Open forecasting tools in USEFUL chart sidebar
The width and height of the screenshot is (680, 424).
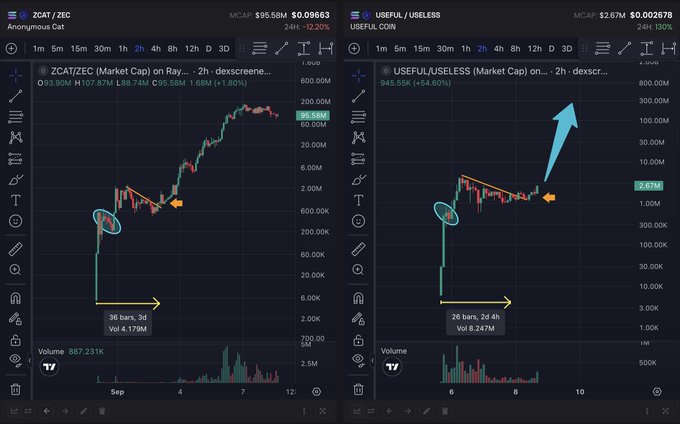pos(358,159)
